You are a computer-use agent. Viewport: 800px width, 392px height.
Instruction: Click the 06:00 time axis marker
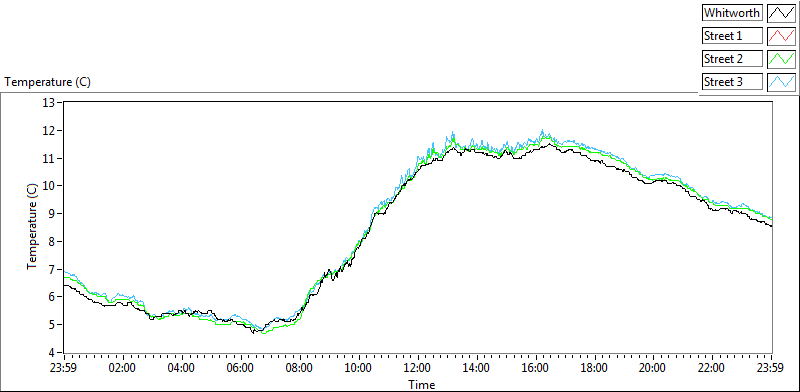click(x=241, y=369)
